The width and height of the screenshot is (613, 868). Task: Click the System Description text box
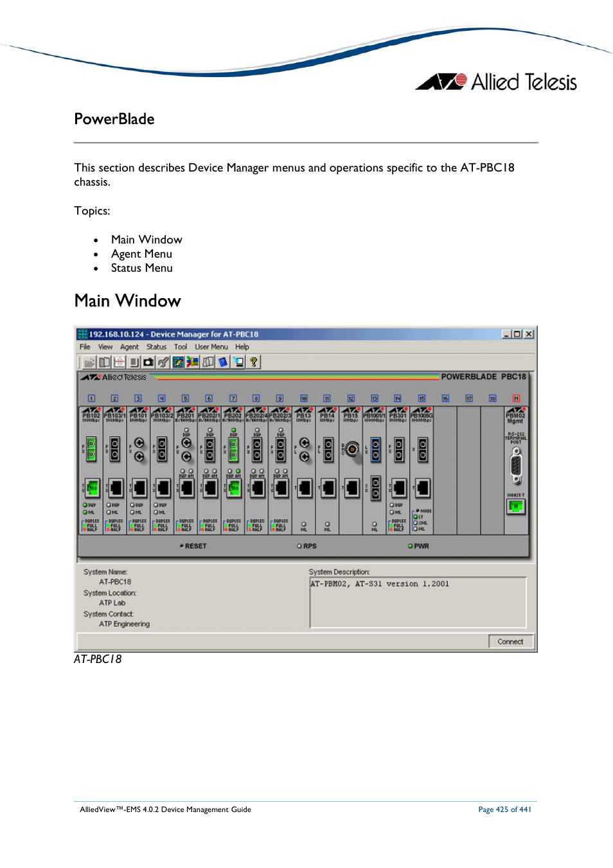418,603
